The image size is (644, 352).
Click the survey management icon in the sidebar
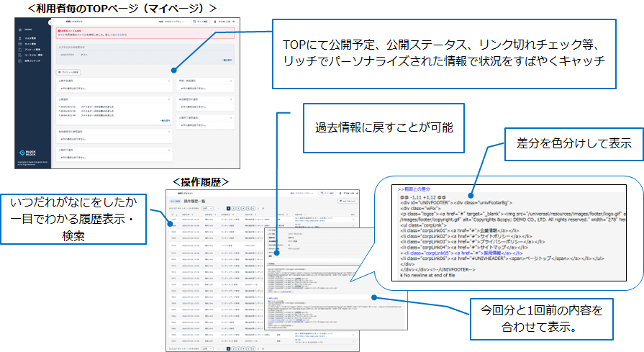[21, 48]
